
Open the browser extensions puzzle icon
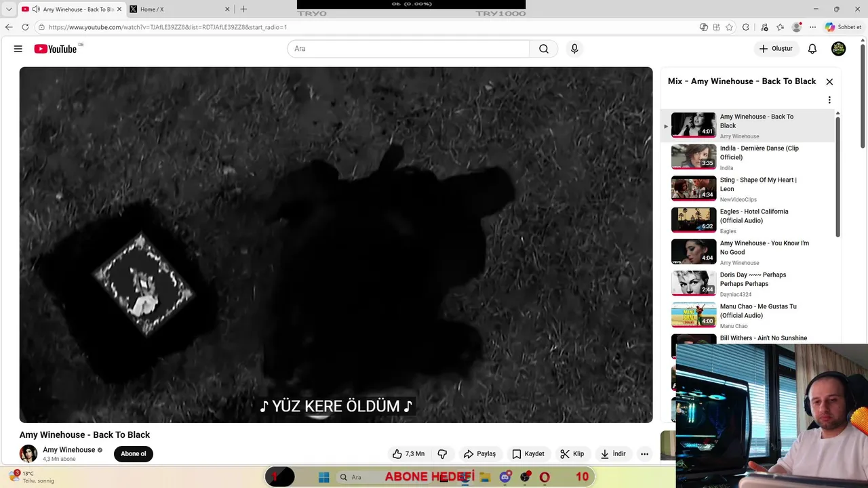point(746,27)
